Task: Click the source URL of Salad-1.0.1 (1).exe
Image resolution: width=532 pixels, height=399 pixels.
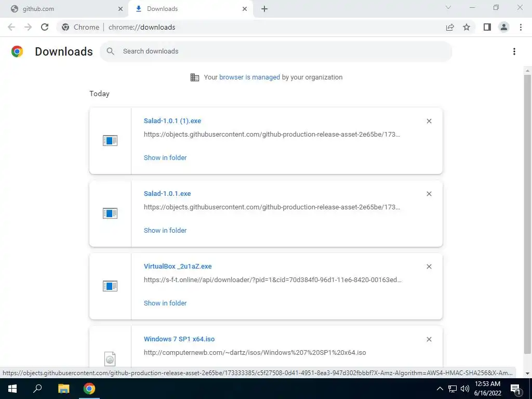Action: pos(272,135)
